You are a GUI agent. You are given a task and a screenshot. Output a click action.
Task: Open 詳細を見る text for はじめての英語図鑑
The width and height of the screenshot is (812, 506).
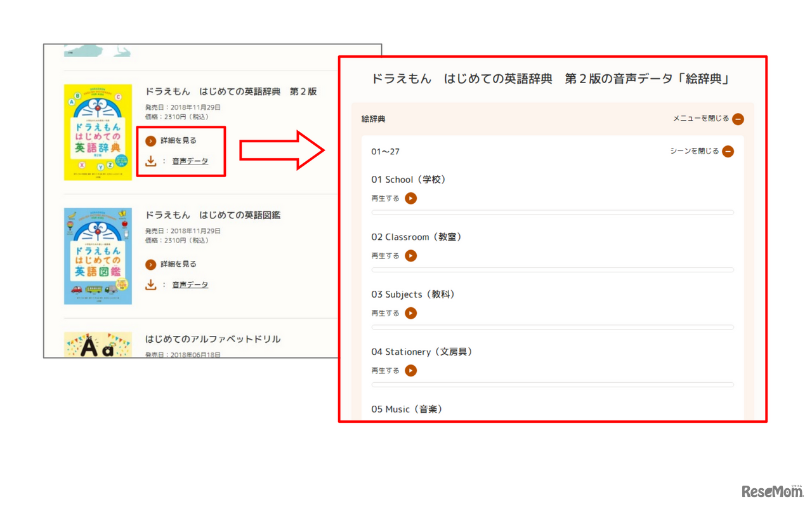(x=178, y=264)
